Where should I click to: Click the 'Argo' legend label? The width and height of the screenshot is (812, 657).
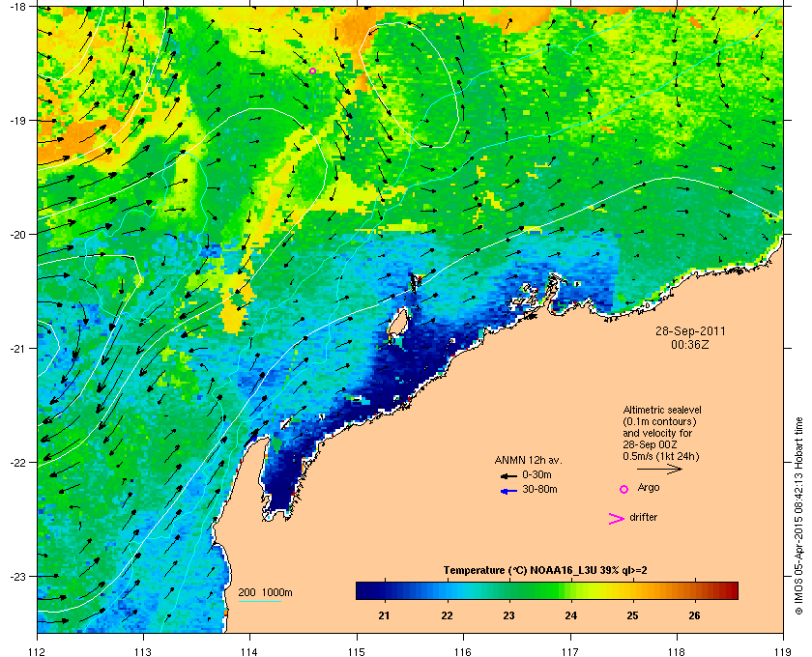(649, 487)
